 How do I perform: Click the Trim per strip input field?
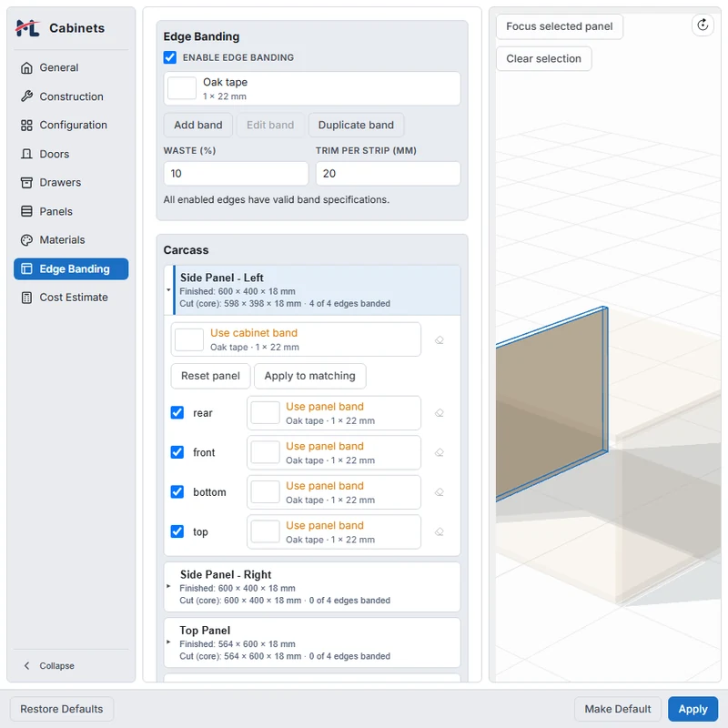[x=389, y=174]
